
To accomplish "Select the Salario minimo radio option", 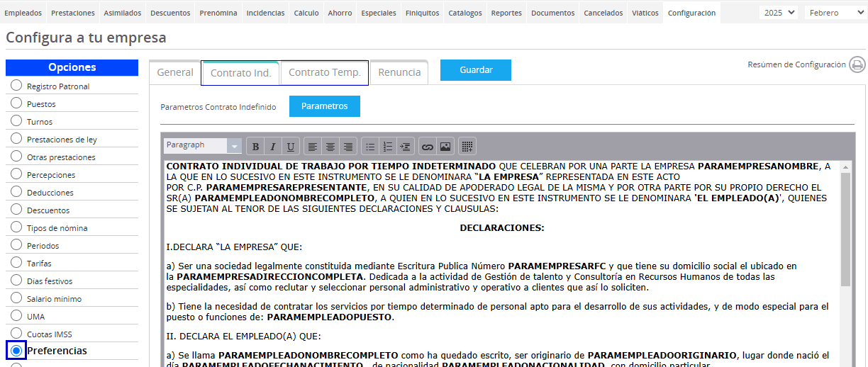I will coord(16,298).
